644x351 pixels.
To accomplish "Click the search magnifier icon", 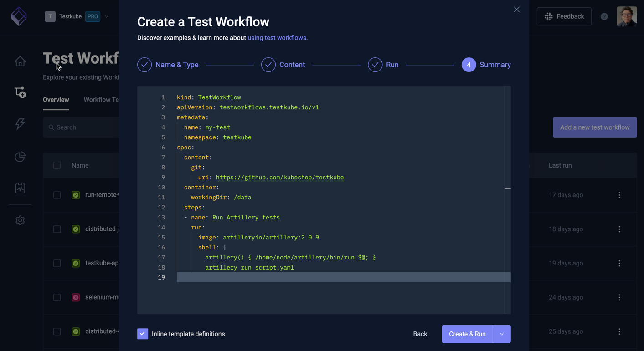I will coord(52,127).
